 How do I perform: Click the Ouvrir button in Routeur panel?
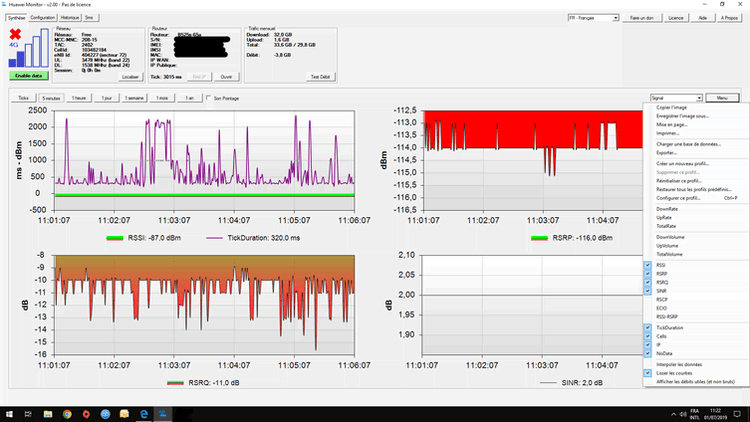(x=226, y=77)
